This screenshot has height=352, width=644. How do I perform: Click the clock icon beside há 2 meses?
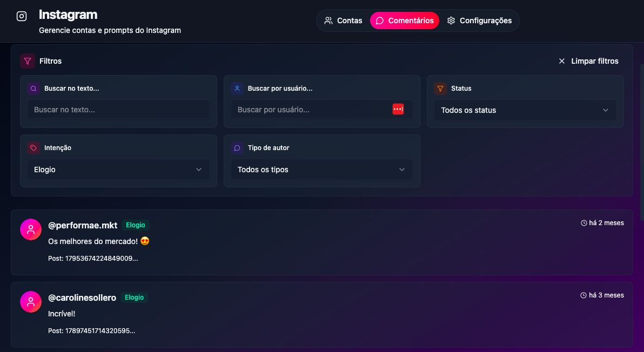583,222
